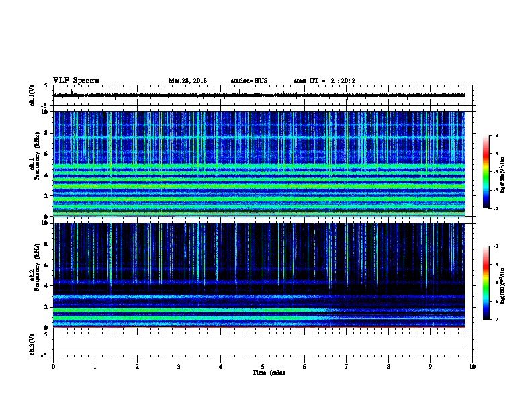Click the date text "Mar.28, 2018"
The height and width of the screenshot is (411, 532).
point(187,81)
